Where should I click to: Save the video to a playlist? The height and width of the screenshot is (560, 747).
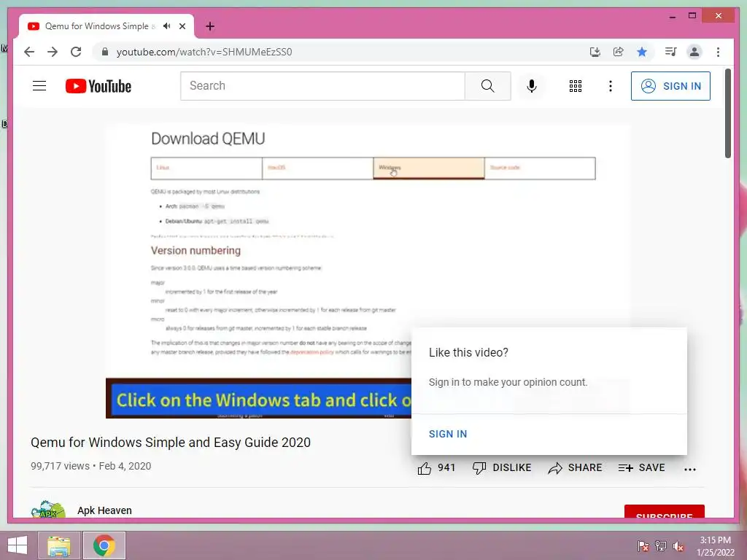point(641,467)
